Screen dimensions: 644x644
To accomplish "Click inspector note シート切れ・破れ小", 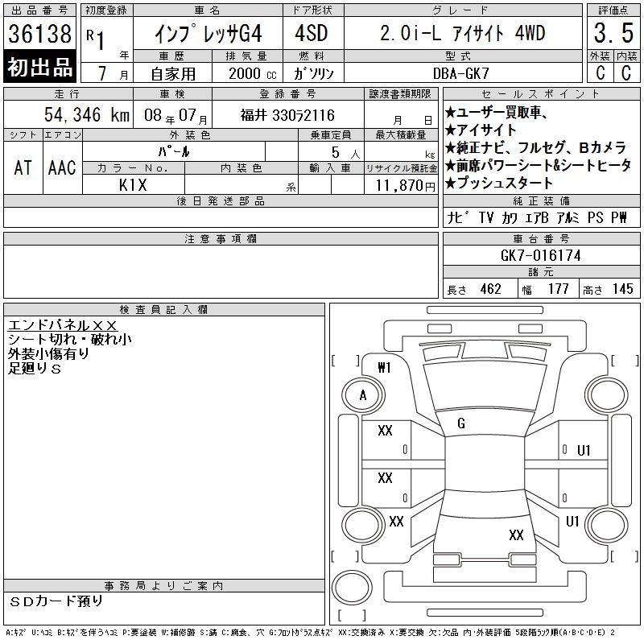I will coord(70,339).
